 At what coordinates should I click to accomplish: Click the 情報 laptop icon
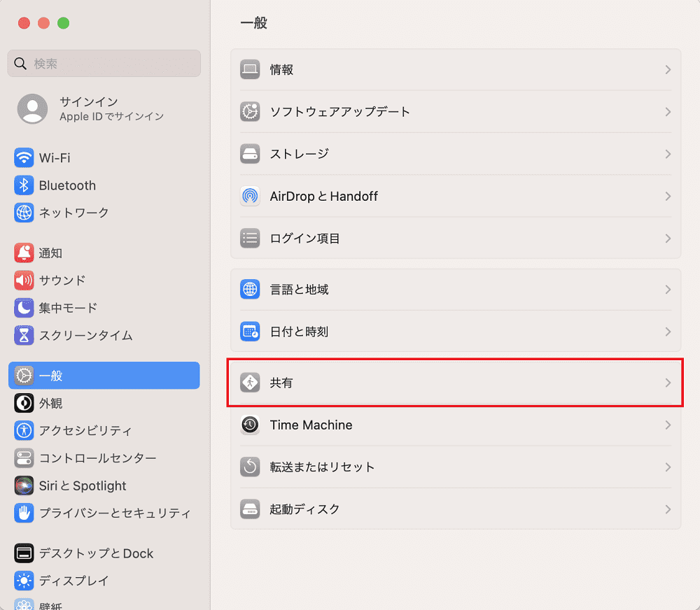(250, 70)
